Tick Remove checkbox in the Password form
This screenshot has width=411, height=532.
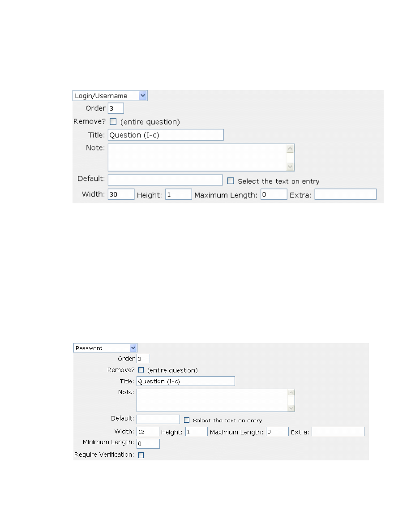coord(141,370)
